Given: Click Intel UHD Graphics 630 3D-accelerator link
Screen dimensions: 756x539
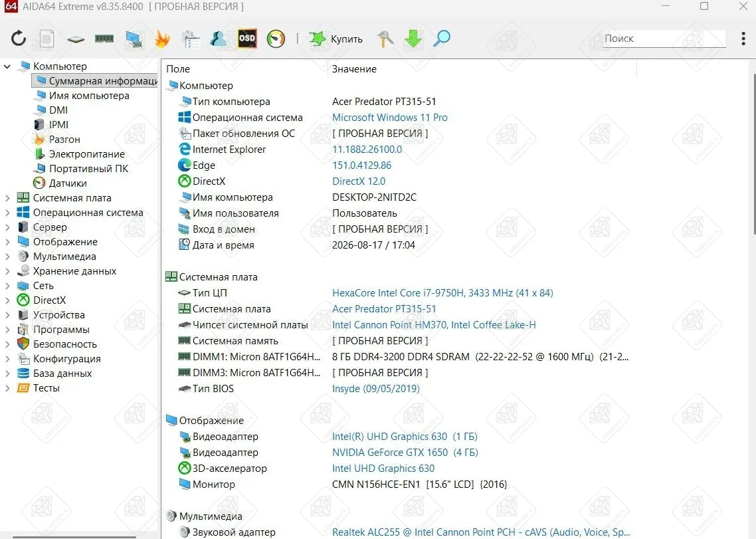Looking at the screenshot, I should 383,468.
